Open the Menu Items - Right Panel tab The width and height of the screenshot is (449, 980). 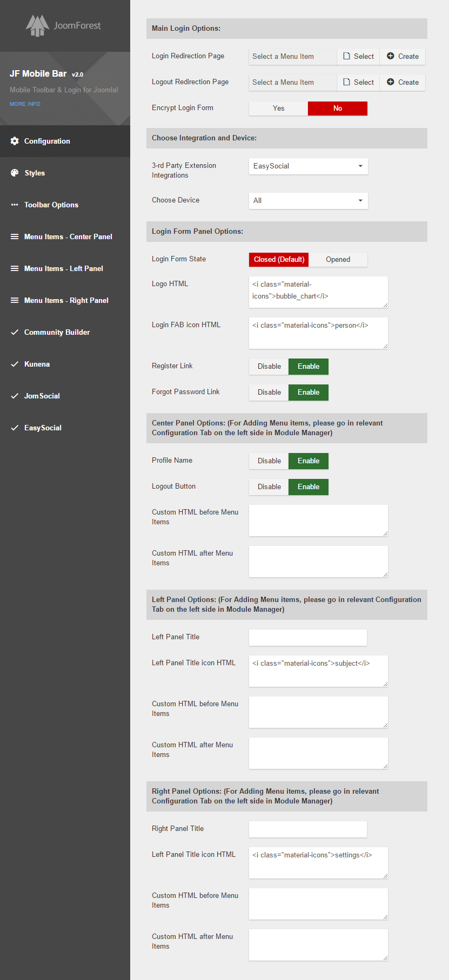point(66,300)
